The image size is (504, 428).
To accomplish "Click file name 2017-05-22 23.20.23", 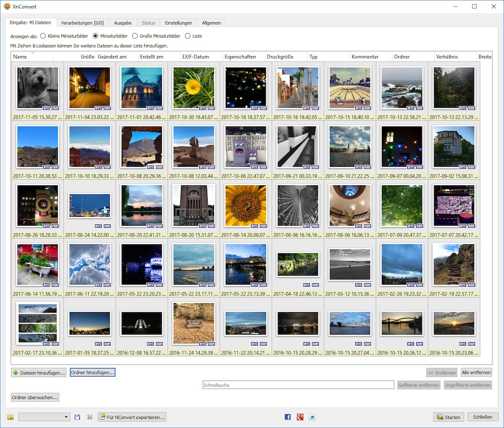I will [142, 294].
